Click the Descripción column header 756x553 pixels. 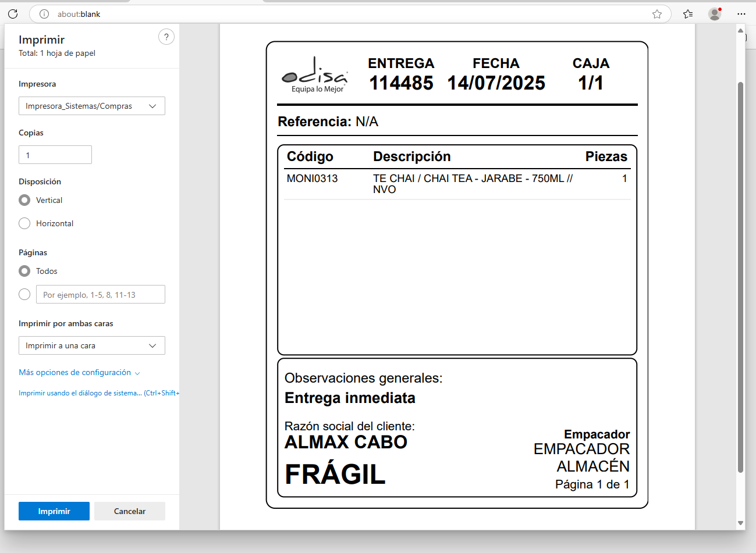click(x=412, y=156)
